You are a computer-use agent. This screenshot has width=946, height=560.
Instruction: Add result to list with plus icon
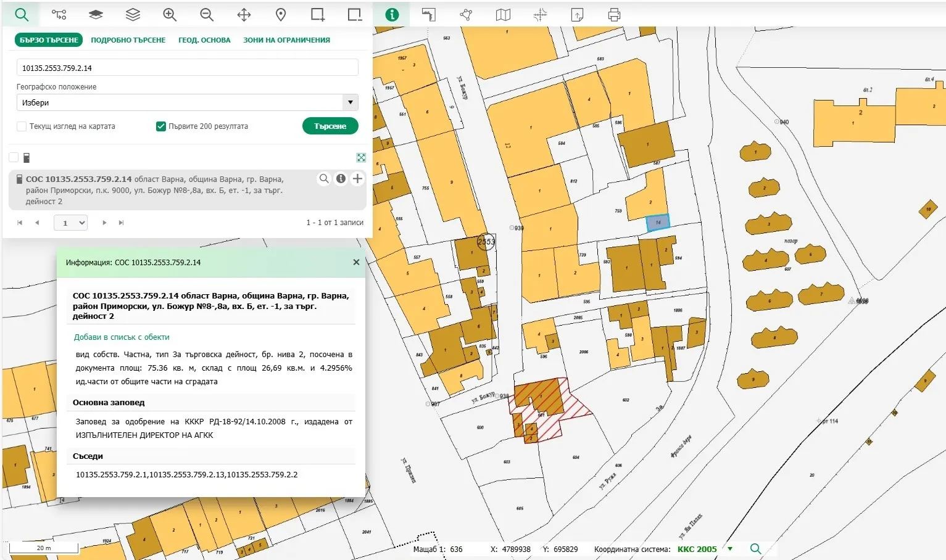click(357, 179)
